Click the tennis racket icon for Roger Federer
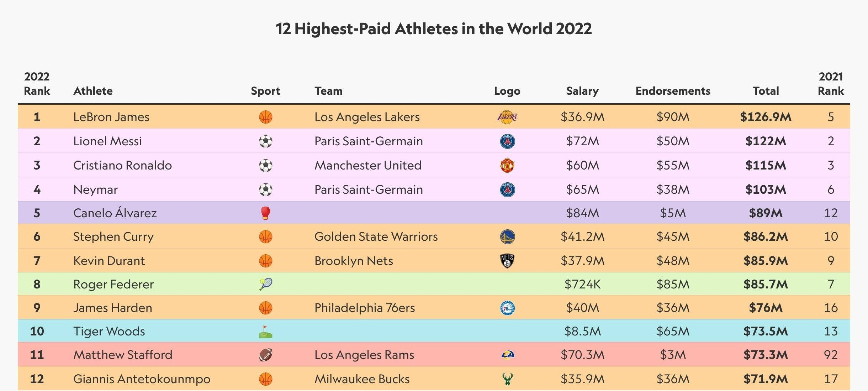 click(265, 284)
